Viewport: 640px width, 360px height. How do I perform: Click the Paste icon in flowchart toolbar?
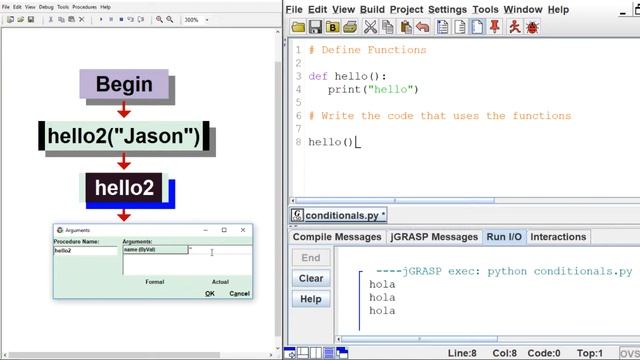coord(71,19)
